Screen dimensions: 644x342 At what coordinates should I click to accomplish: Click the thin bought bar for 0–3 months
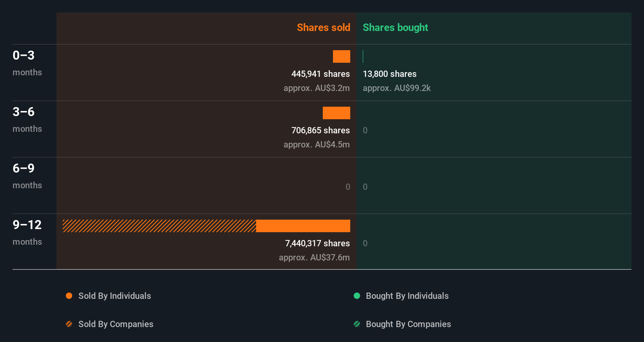pyautogui.click(x=363, y=56)
